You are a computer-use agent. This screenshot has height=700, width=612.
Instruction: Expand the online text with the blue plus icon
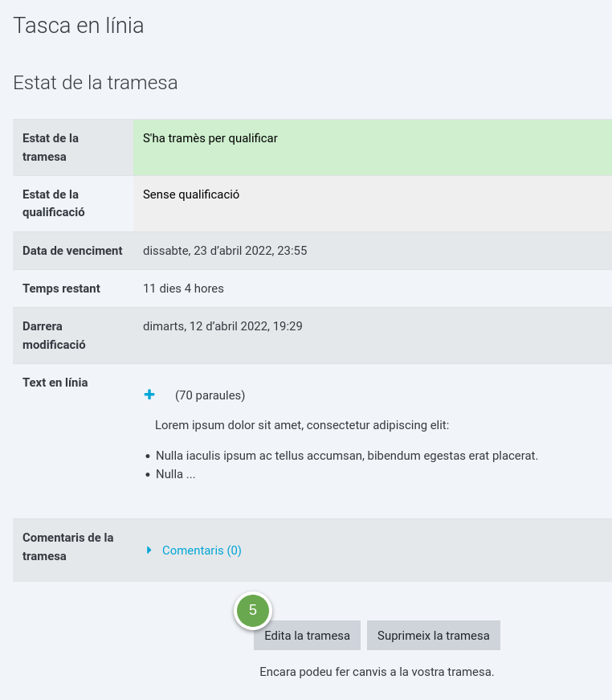[x=149, y=395]
